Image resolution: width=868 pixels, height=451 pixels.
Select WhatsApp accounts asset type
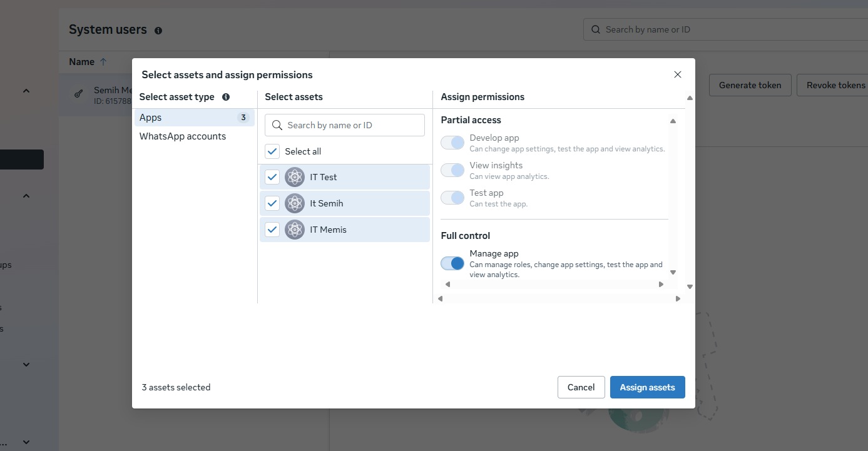[x=183, y=136]
